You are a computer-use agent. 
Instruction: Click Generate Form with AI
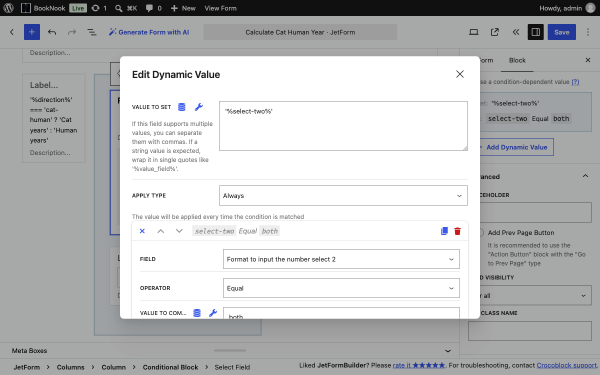point(149,32)
